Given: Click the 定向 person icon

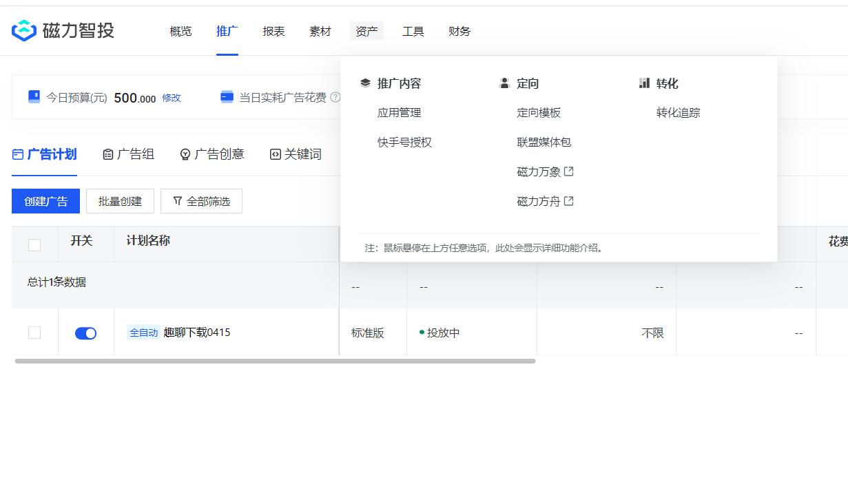Looking at the screenshot, I should 504,83.
